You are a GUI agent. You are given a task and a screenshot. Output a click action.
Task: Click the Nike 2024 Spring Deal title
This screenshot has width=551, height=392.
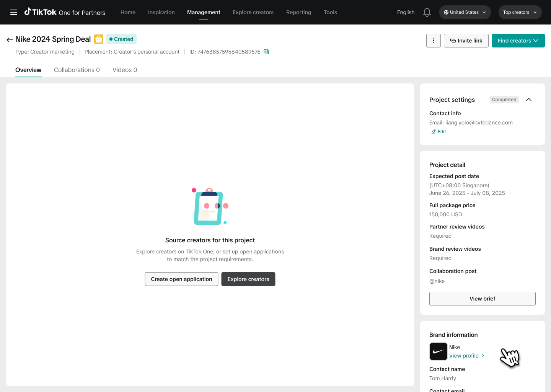53,39
